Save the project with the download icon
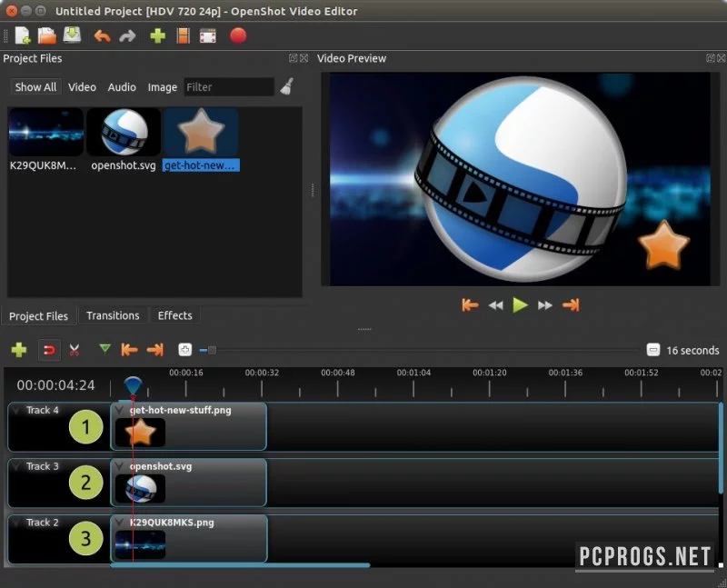The width and height of the screenshot is (727, 588). tap(72, 35)
